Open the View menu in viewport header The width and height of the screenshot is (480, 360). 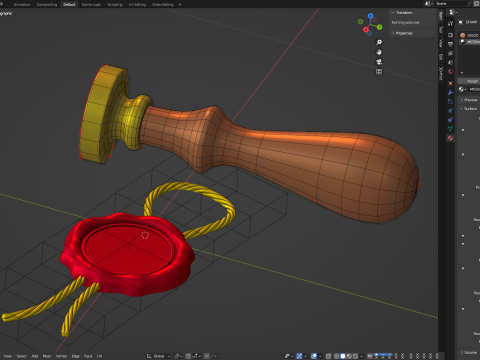point(7,356)
